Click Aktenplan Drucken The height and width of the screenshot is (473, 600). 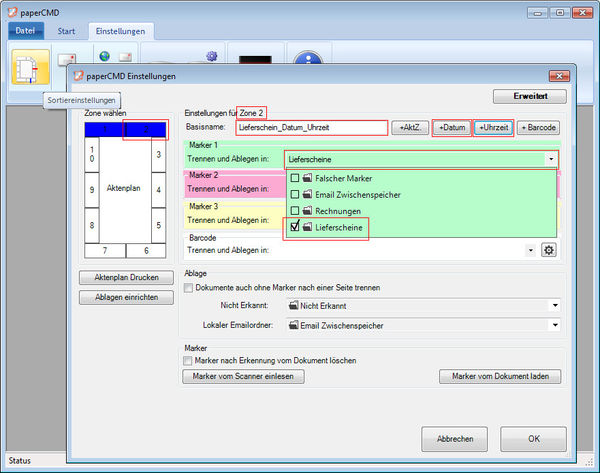click(x=126, y=277)
